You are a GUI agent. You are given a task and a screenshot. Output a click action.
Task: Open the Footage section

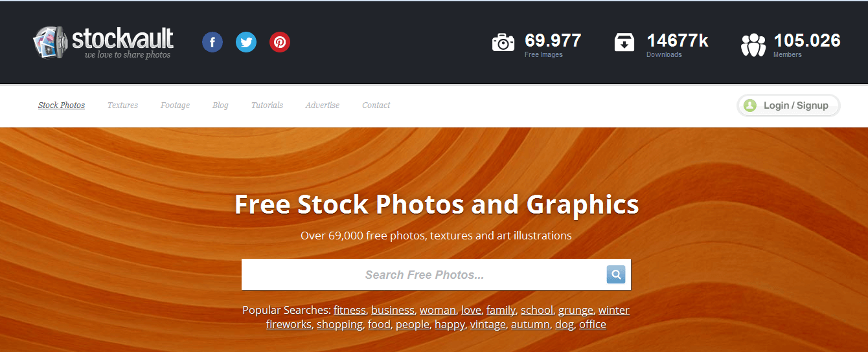176,105
